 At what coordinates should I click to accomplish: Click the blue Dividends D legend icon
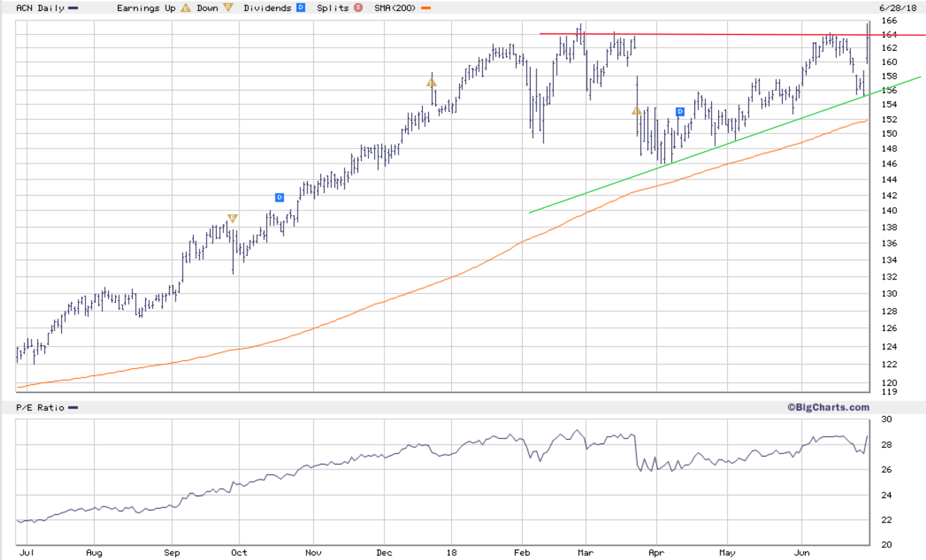301,7
